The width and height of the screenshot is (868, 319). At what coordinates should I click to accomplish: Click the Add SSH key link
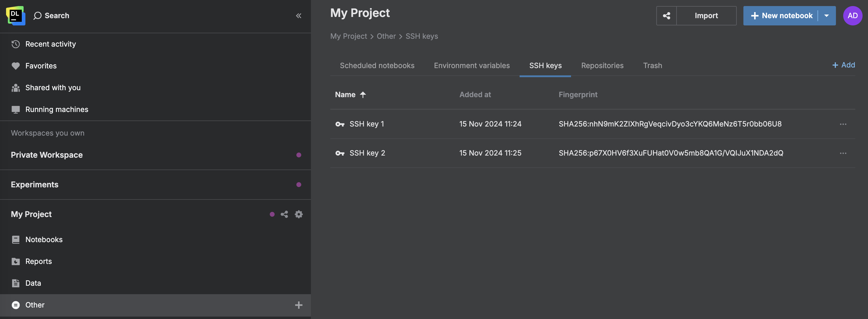pyautogui.click(x=844, y=65)
